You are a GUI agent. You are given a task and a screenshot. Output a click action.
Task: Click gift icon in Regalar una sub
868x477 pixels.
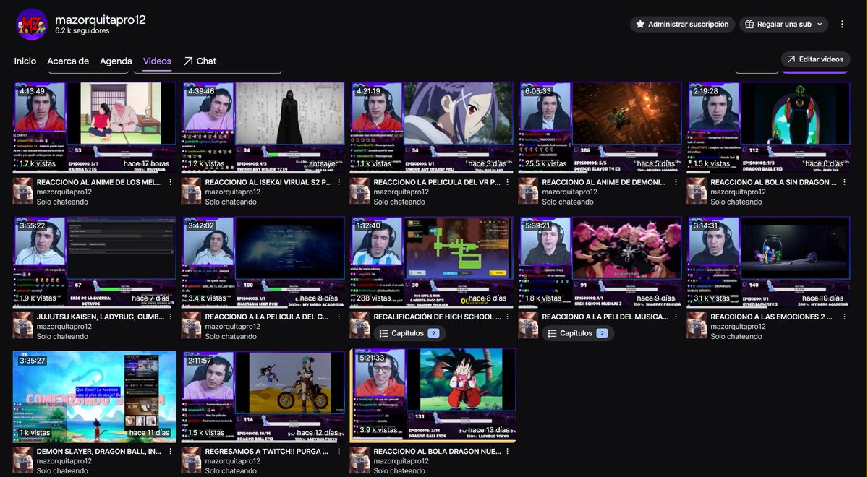pos(750,24)
